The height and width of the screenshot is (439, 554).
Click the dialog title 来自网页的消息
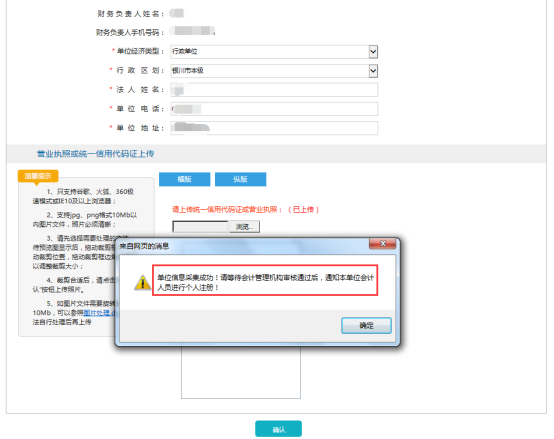144,246
